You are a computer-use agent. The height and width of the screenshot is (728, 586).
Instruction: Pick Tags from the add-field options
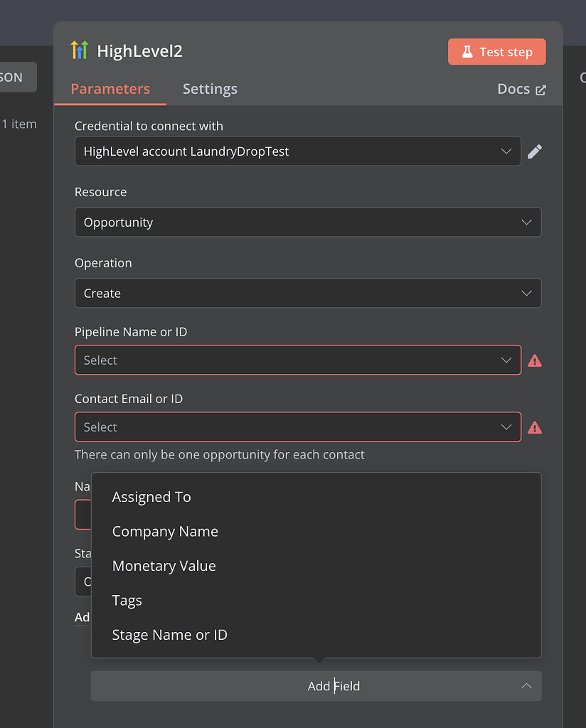point(127,600)
